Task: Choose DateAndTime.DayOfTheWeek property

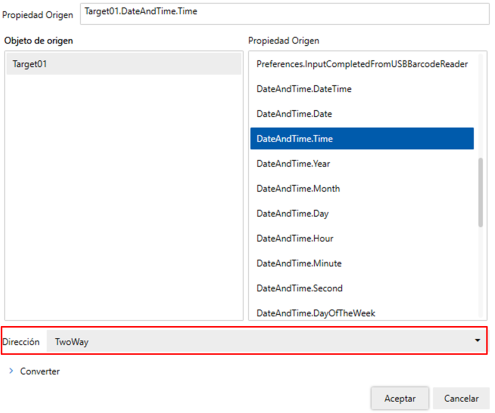Action: [362, 313]
